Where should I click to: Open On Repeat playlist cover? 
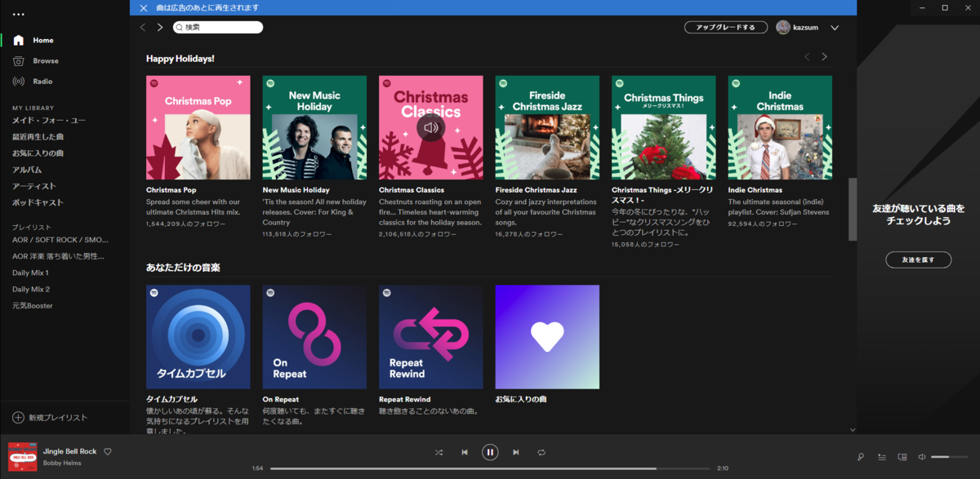[314, 337]
